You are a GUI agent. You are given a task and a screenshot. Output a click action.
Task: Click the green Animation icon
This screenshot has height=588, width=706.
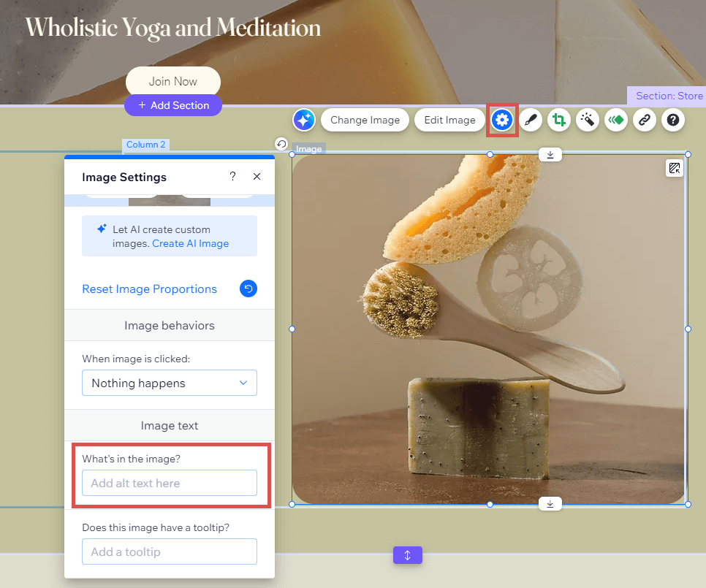coord(616,121)
